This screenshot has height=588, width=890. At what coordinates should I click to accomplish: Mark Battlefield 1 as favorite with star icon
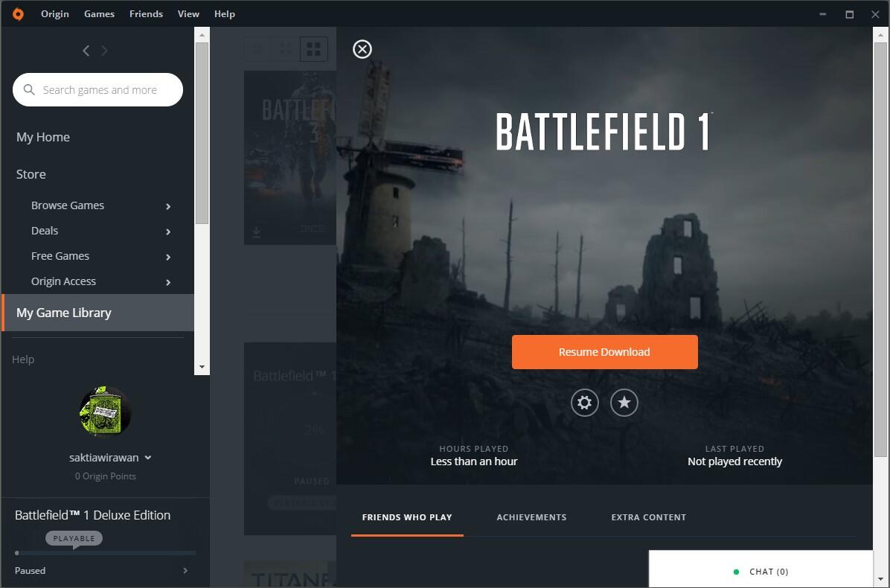point(624,403)
